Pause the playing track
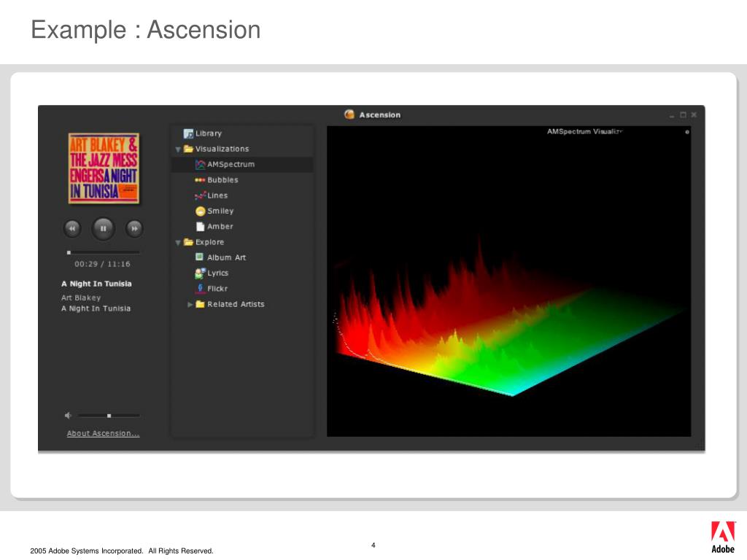Screen dimensions: 747x560 (103, 228)
